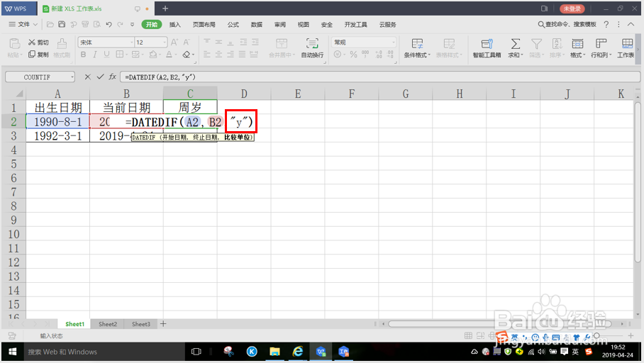This screenshot has height=363, width=644.
Task: Expand the name box dropdown showing COUNTIF
Action: 72,77
